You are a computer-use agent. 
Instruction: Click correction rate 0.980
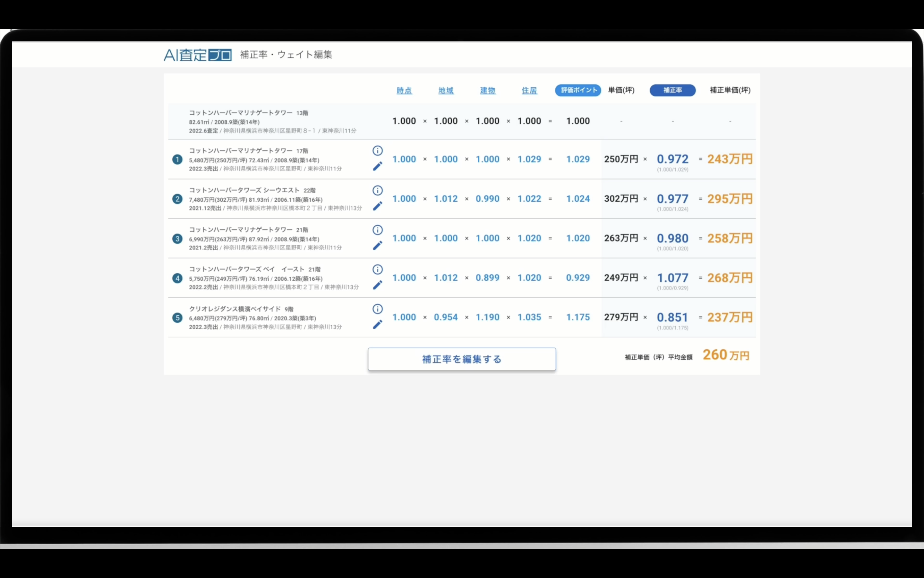tap(672, 239)
